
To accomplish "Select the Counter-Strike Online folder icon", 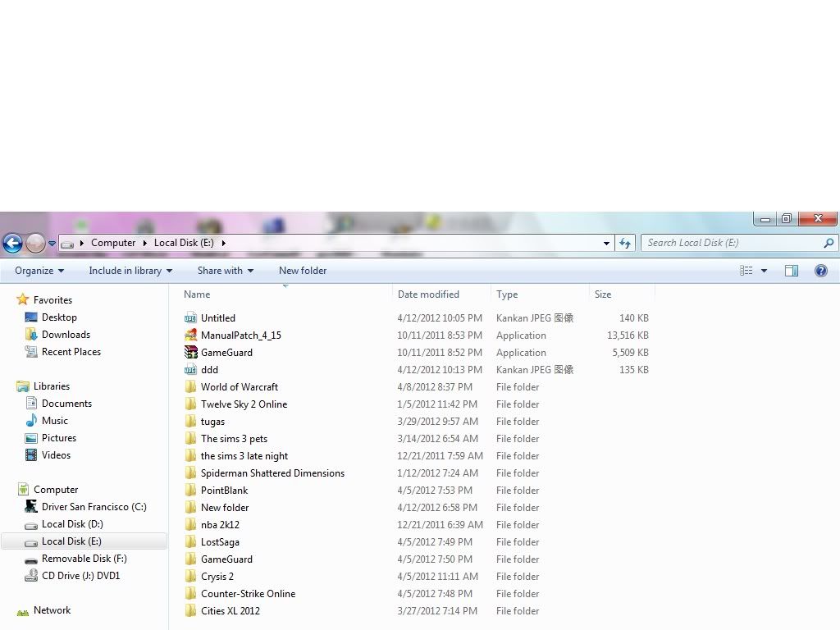I will point(190,594).
